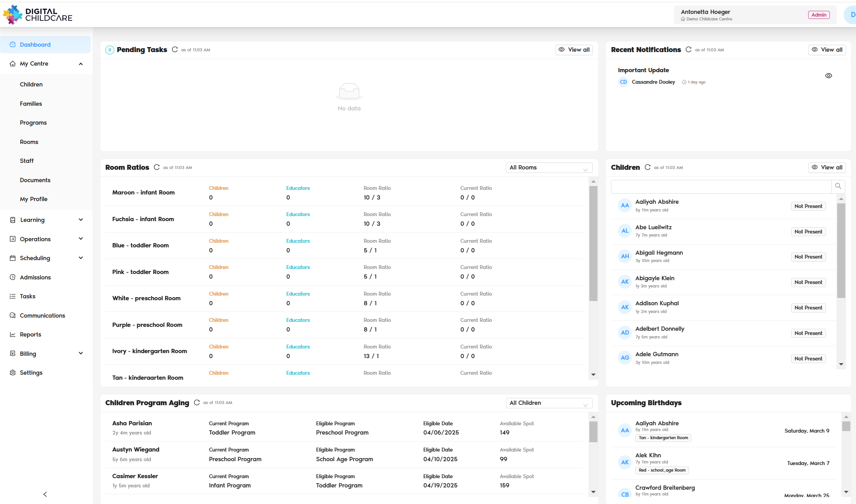This screenshot has width=856, height=504.
Task: Click the refresh icon beside Recent Notifications
Action: pyautogui.click(x=689, y=49)
